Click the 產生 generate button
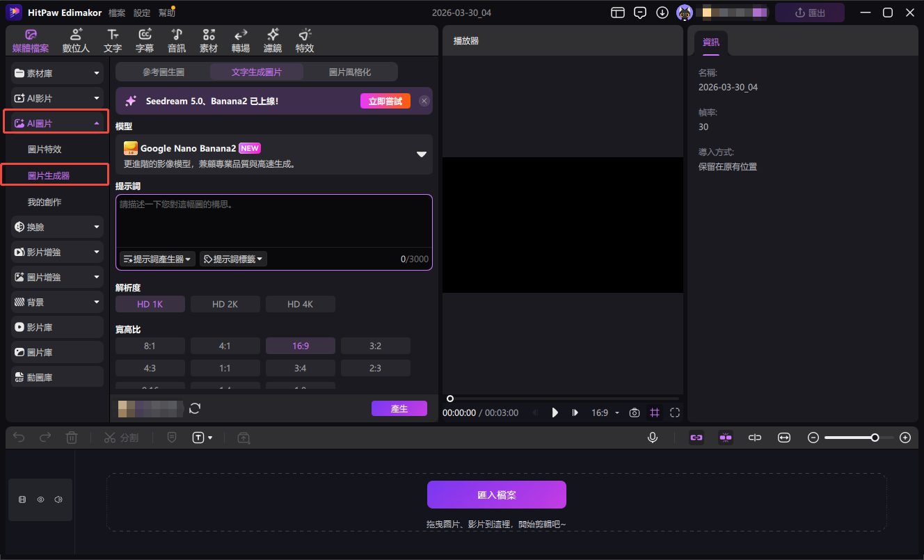This screenshot has width=924, height=560. (399, 408)
